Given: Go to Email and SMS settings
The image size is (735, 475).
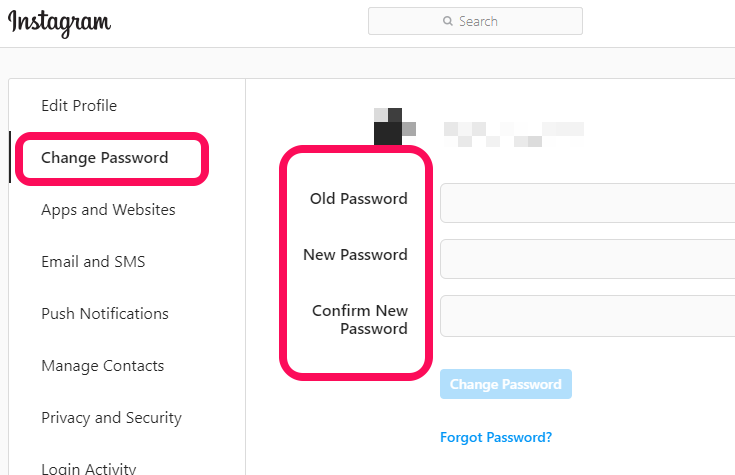Looking at the screenshot, I should tap(93, 262).
